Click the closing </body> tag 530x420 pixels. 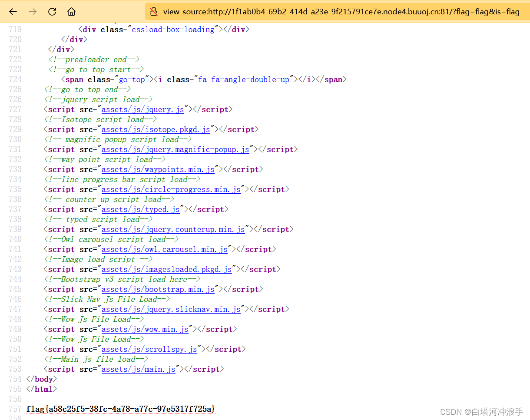click(x=41, y=379)
